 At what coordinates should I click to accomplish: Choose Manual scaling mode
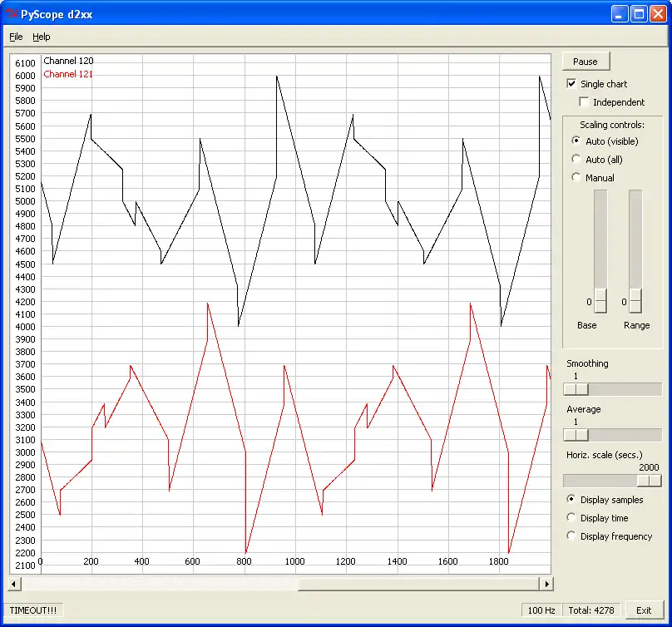pos(576,178)
